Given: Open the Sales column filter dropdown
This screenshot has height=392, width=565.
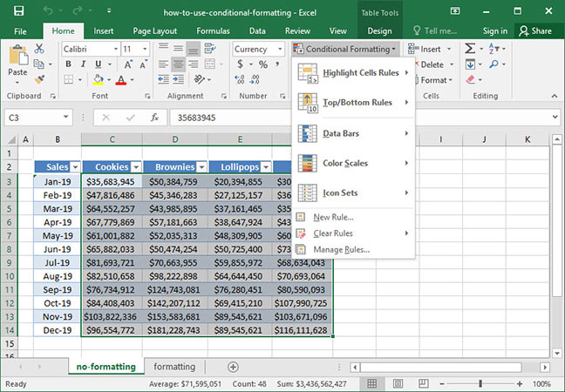Looking at the screenshot, I should [75, 167].
